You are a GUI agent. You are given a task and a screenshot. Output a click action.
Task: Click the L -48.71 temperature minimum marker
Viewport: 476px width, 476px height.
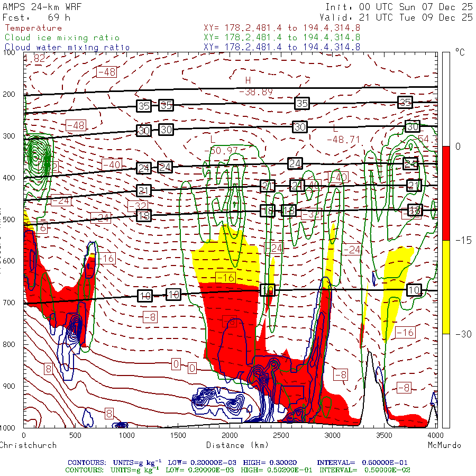pyautogui.click(x=342, y=135)
